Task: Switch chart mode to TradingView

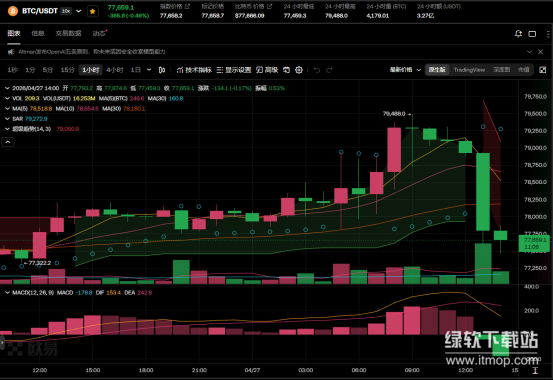Action: 469,70
